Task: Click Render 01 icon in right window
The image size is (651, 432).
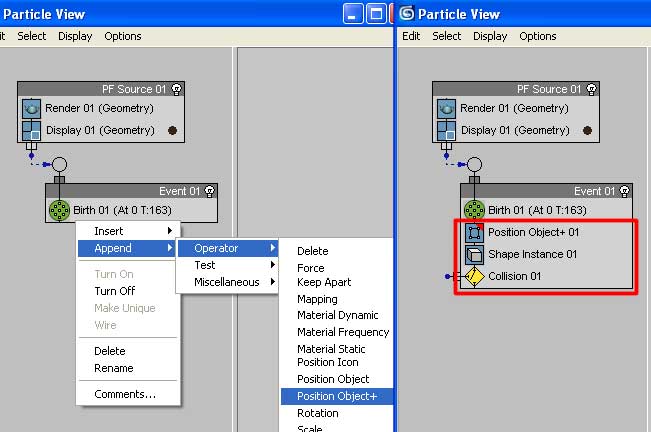Action: (x=446, y=109)
